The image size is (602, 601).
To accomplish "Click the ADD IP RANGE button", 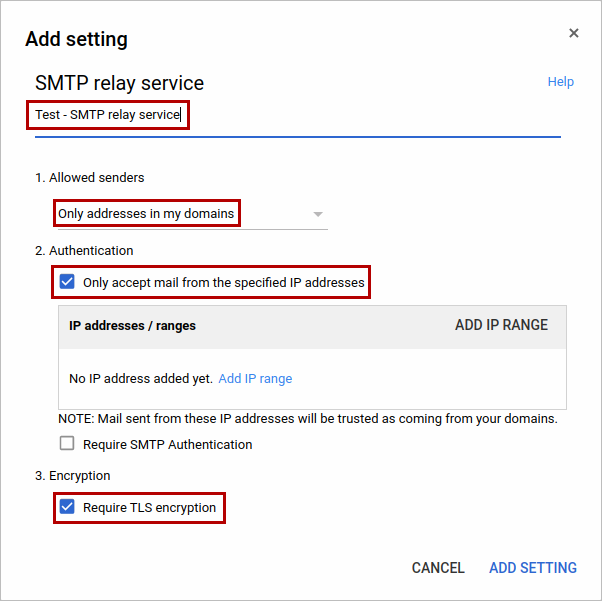I will click(501, 325).
